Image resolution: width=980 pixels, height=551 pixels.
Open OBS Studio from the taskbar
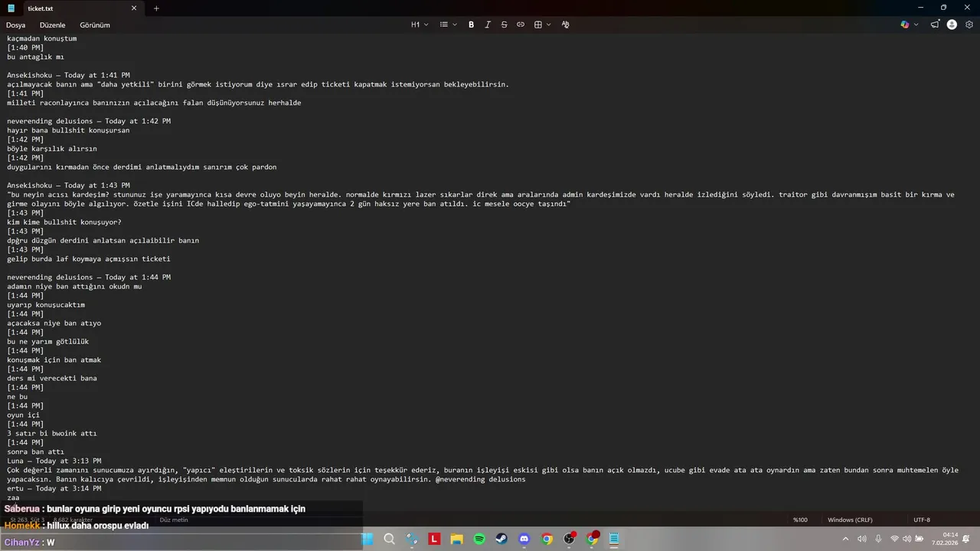tap(570, 539)
